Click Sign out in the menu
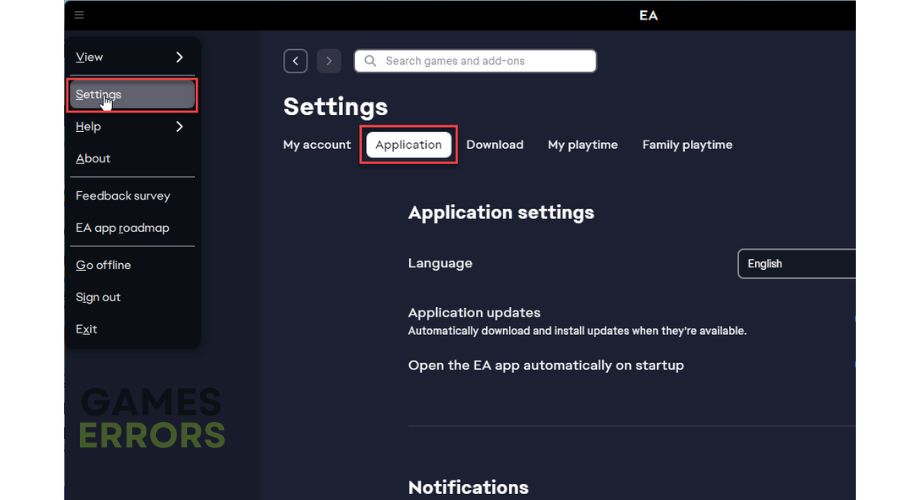Viewport: 900px width, 500px height. (98, 297)
